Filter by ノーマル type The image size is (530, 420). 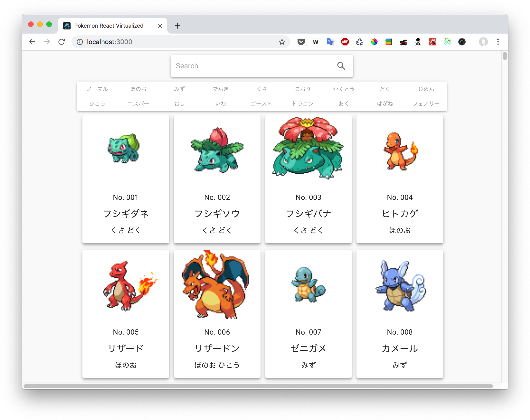click(x=97, y=89)
